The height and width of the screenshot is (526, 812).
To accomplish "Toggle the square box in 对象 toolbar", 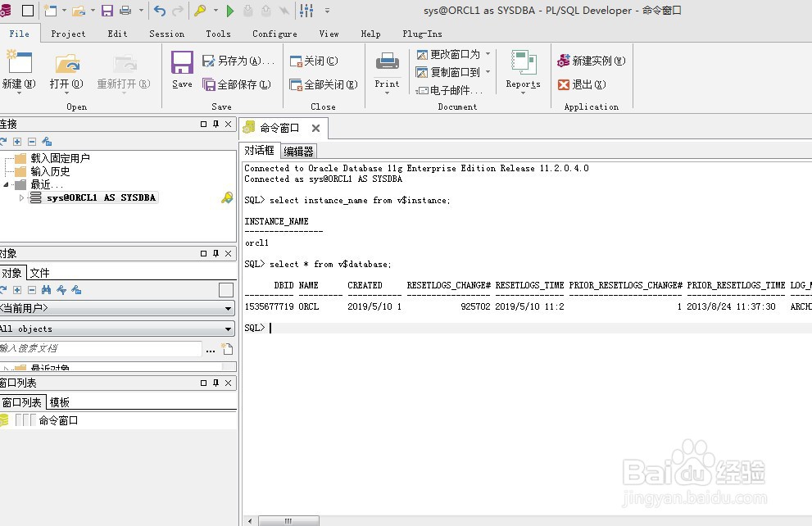I will [226, 290].
